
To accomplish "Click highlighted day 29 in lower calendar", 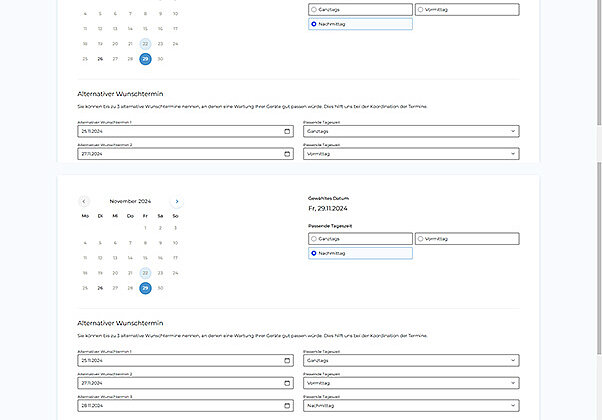I will click(146, 288).
